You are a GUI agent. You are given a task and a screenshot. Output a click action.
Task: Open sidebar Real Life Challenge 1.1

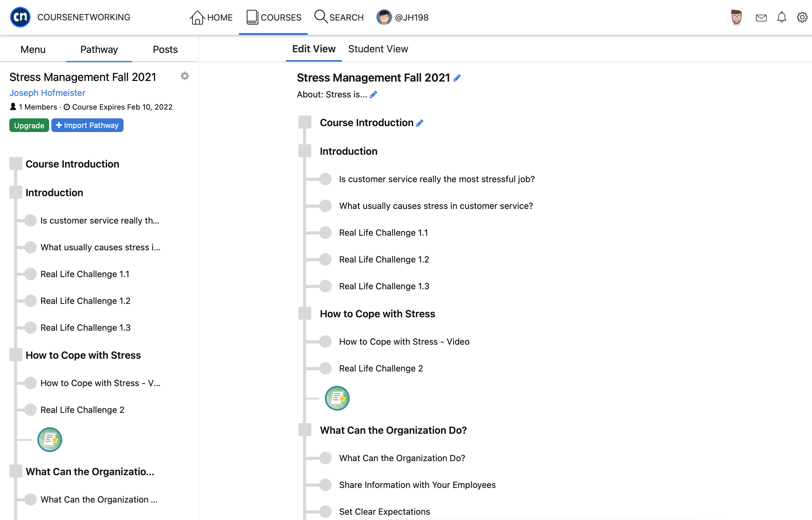[85, 274]
